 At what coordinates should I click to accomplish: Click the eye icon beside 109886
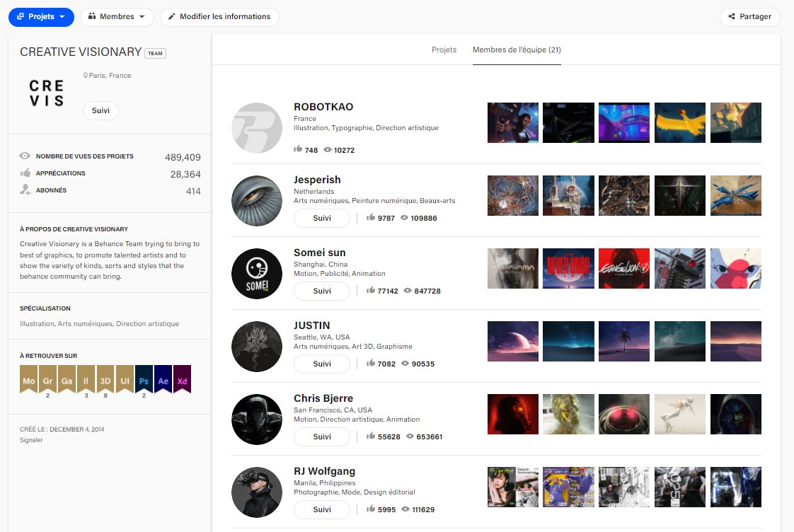[404, 218]
